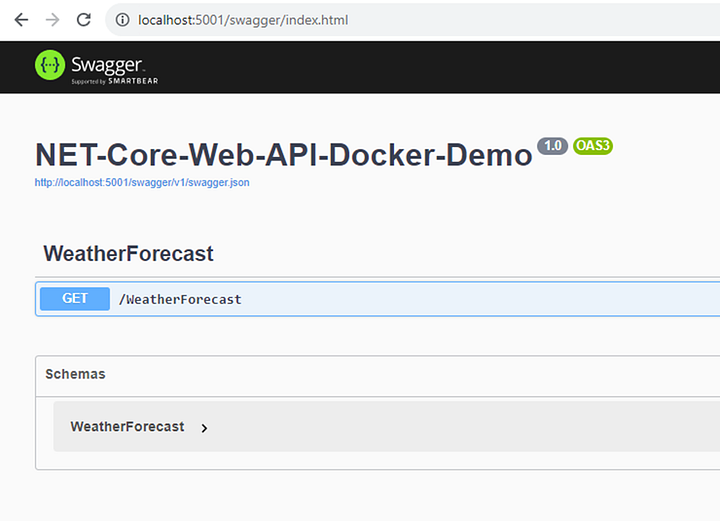Expand the /WeatherForecast operation path
This screenshot has height=521, width=720.
(x=180, y=299)
